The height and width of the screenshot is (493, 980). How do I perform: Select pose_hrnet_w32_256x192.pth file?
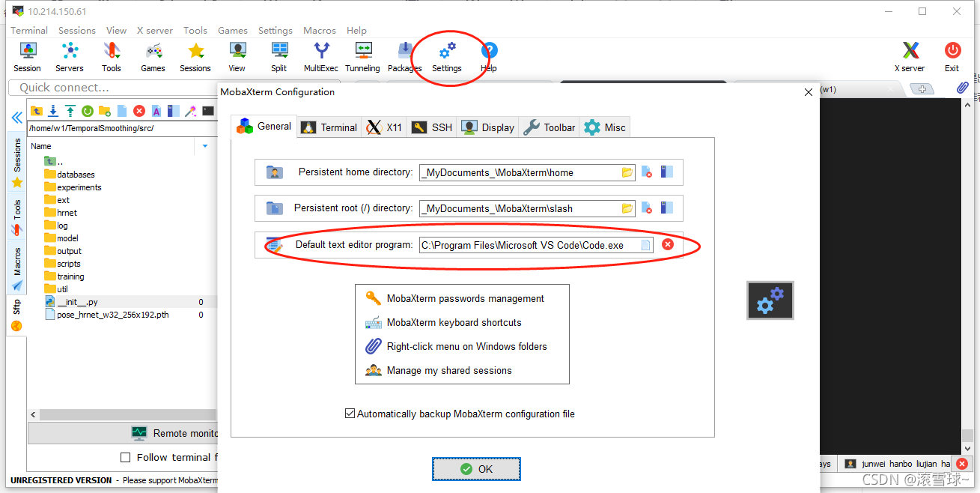coord(107,315)
